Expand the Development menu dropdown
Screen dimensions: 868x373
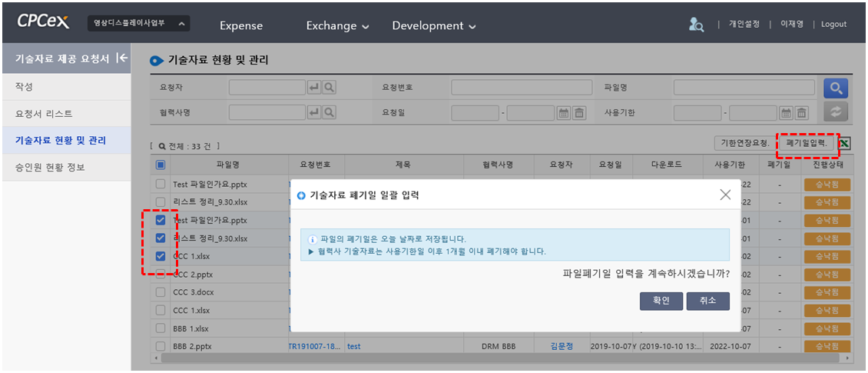click(433, 26)
